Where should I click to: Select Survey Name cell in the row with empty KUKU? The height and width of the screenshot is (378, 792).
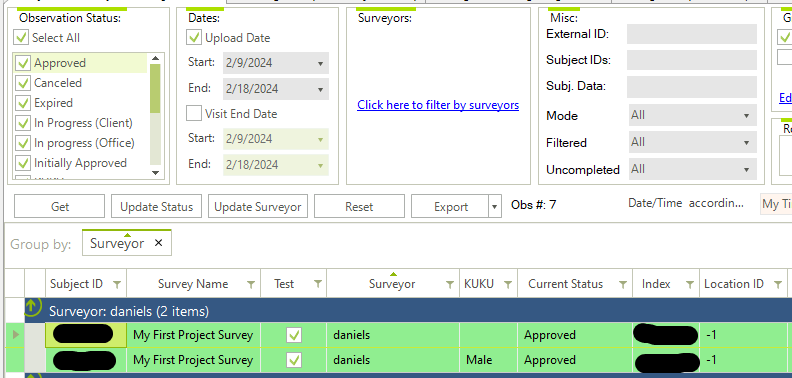[193, 335]
